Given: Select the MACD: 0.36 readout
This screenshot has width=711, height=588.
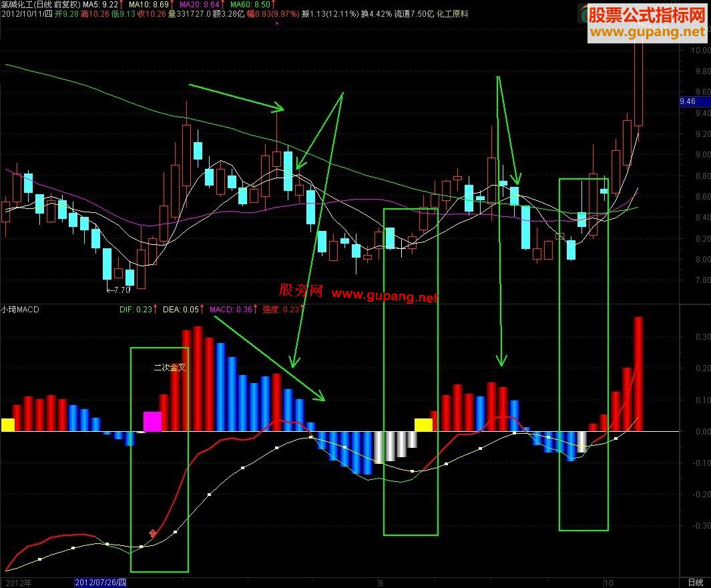Looking at the screenshot, I should [231, 310].
